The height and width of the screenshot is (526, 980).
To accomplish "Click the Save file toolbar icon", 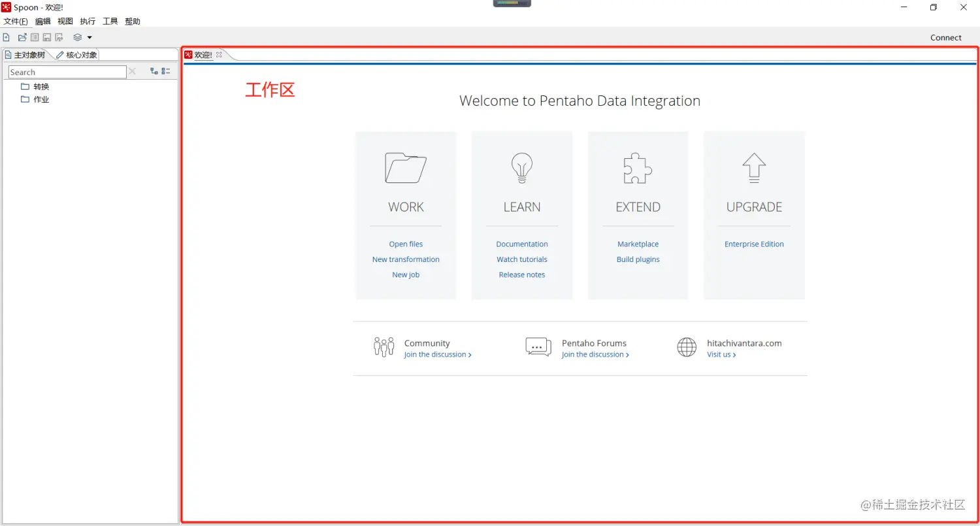I will [x=47, y=37].
